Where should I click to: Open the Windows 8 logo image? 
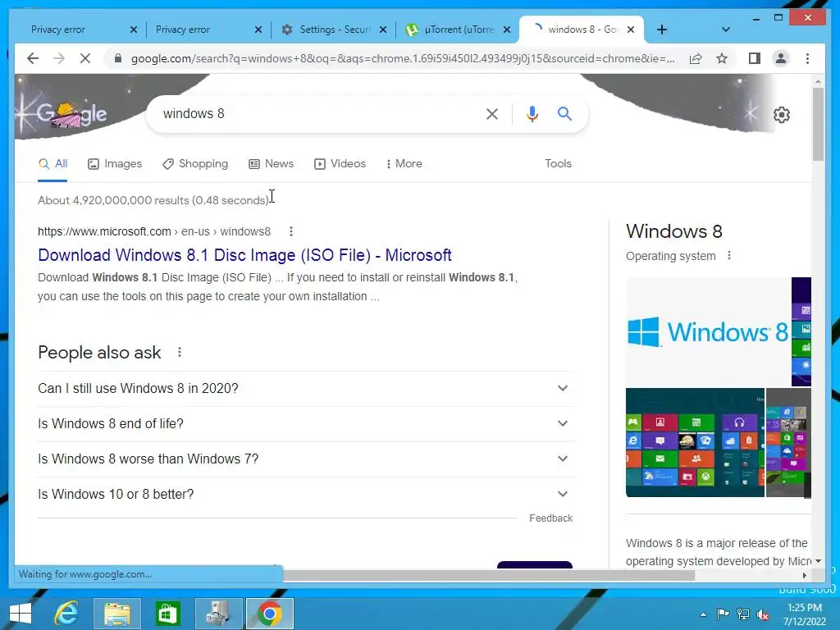tap(708, 331)
